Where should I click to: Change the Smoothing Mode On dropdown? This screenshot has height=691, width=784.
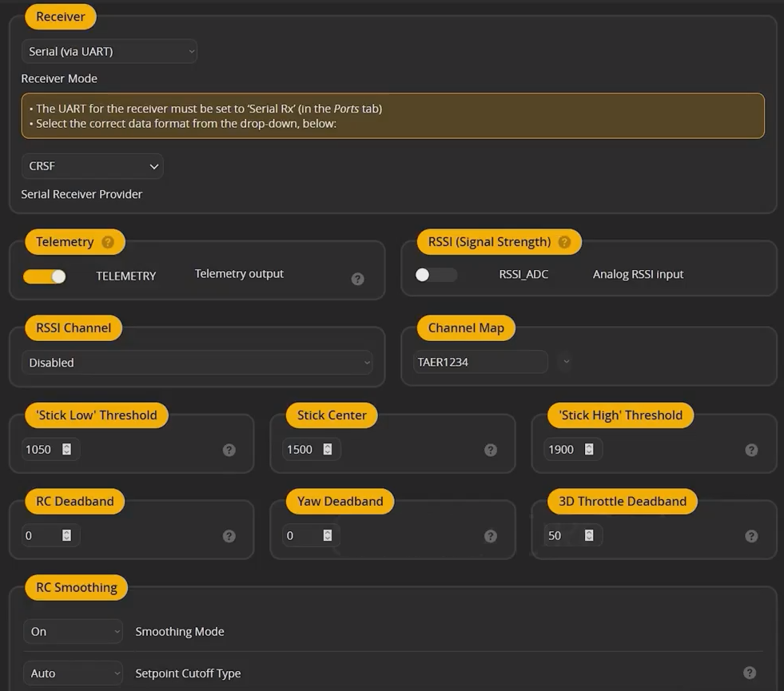pos(74,631)
